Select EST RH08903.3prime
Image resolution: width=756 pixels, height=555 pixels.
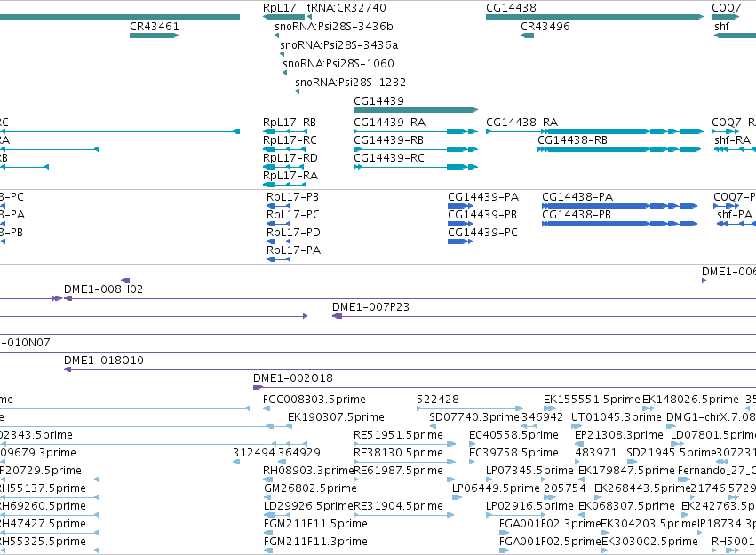click(x=308, y=471)
